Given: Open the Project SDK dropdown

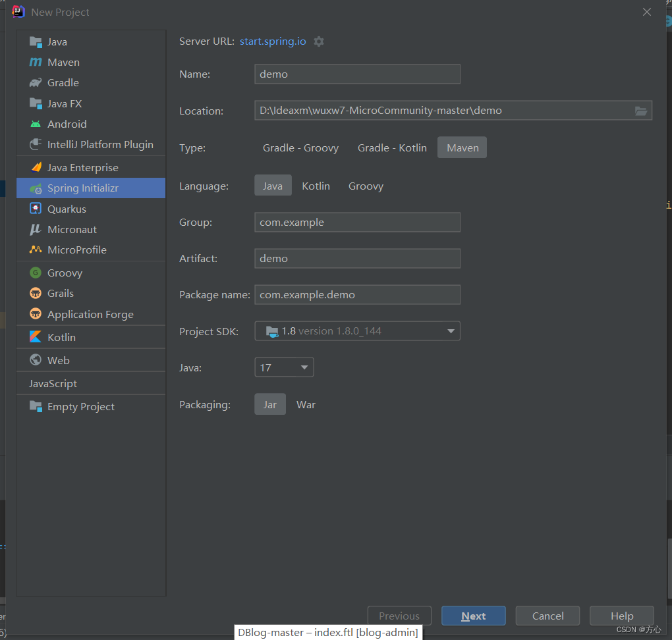Looking at the screenshot, I should click(358, 331).
